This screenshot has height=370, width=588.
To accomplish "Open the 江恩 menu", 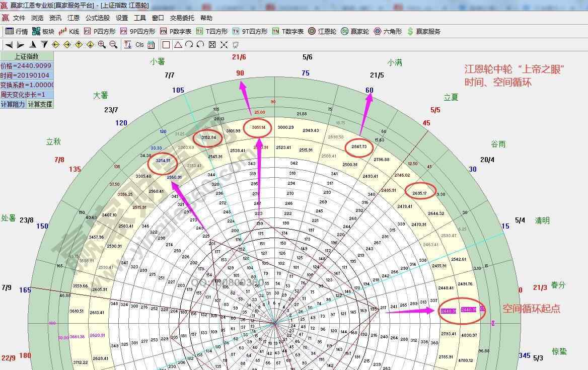I will [x=73, y=18].
